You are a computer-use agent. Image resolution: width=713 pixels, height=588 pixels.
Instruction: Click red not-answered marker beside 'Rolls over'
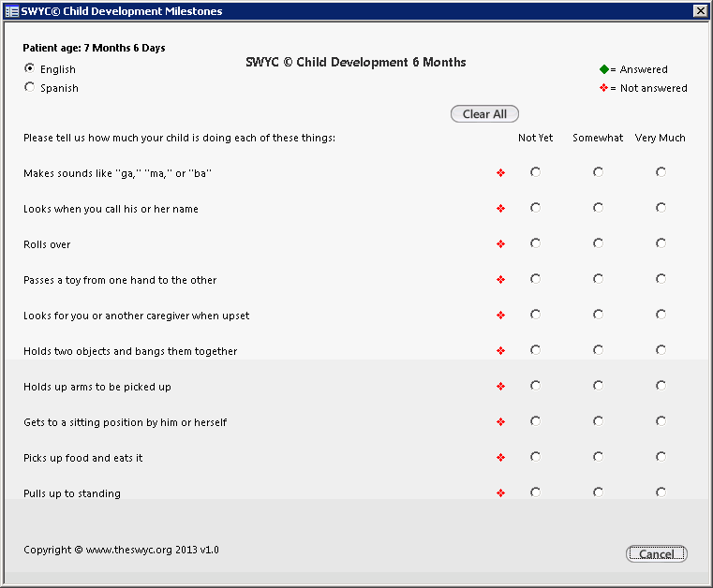click(x=500, y=244)
